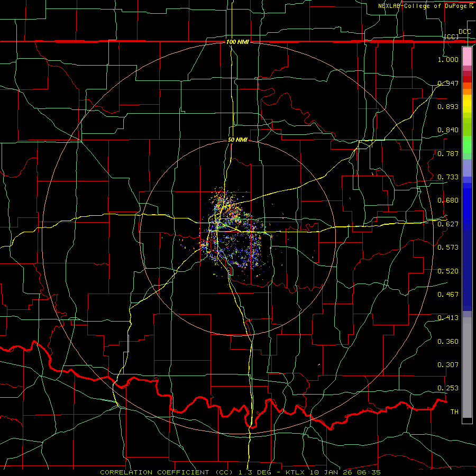This screenshot has height=476, width=476.
Task: Click the 50 NMI range ring label
Action: pyautogui.click(x=237, y=140)
